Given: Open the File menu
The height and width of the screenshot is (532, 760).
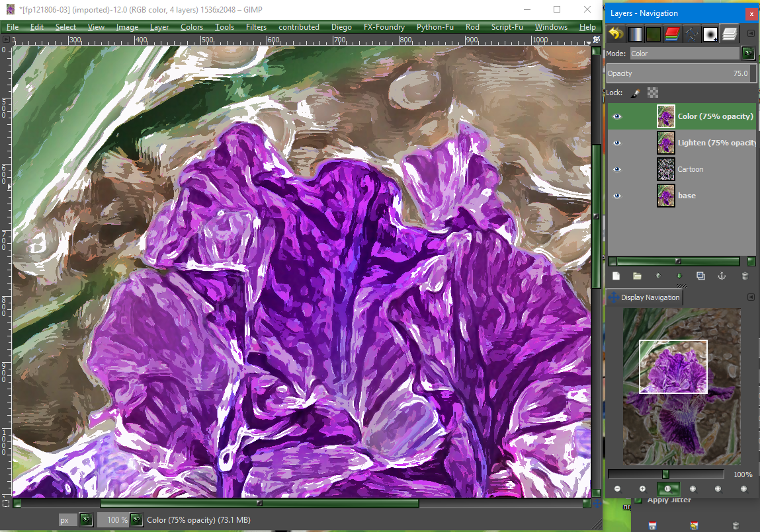Looking at the screenshot, I should coord(13,27).
